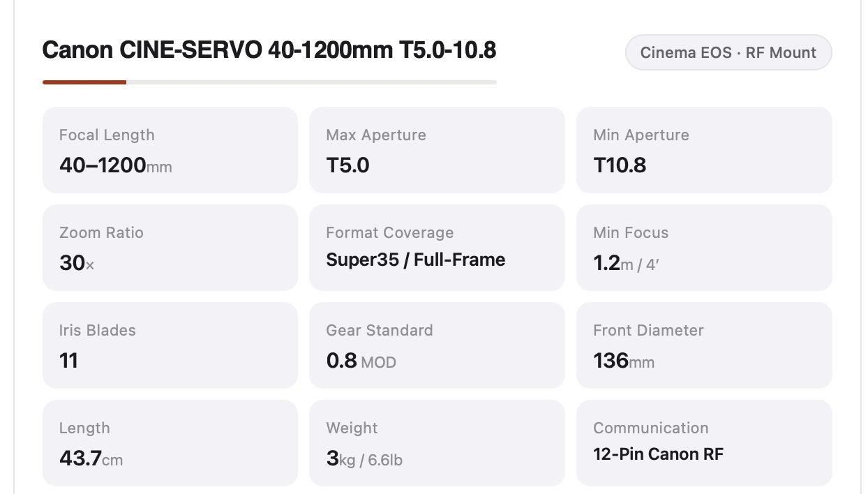Viewport: 868px width, 494px height.
Task: Click the red progress bar under the title
Action: coord(84,82)
